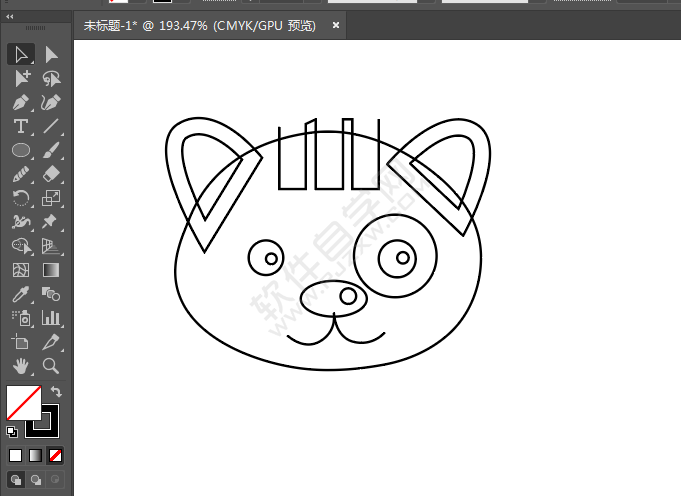Select the Ellipse tool
The image size is (681, 496).
point(21,150)
